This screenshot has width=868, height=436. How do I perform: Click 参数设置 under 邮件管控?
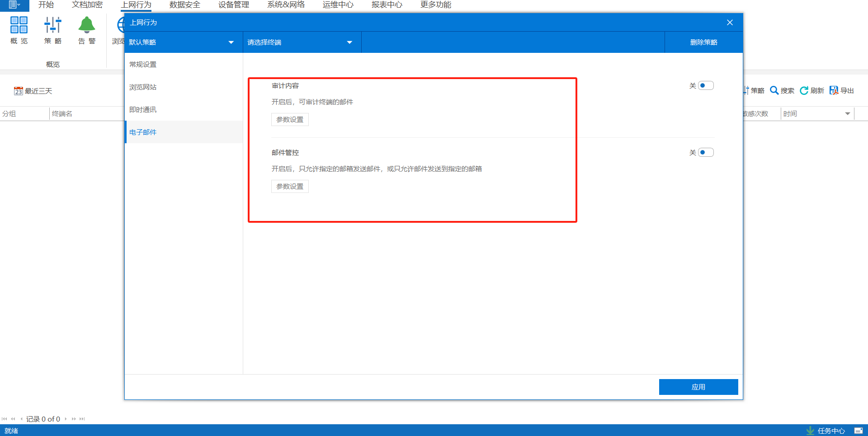tap(290, 186)
